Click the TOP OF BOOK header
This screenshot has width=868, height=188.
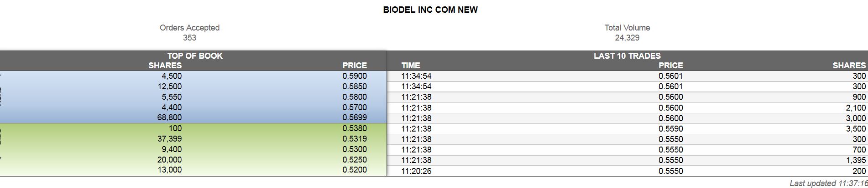(195, 56)
